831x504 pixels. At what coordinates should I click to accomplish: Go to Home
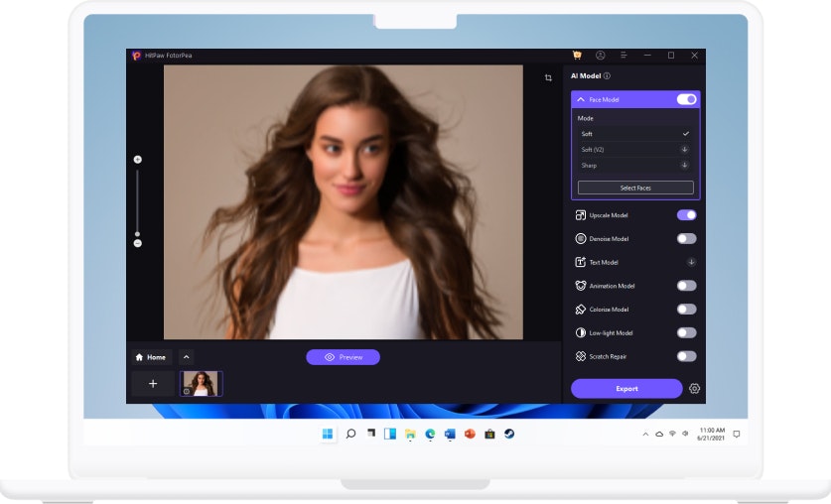[x=151, y=357]
